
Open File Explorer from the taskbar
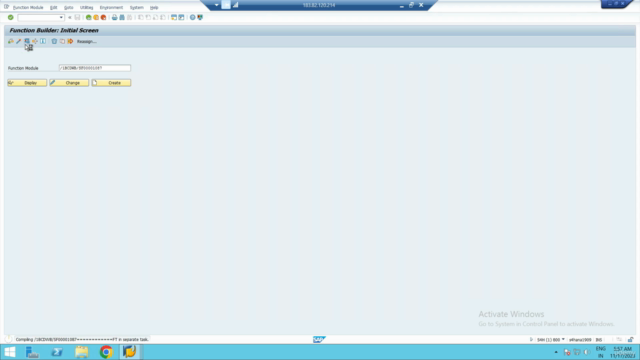coord(82,352)
